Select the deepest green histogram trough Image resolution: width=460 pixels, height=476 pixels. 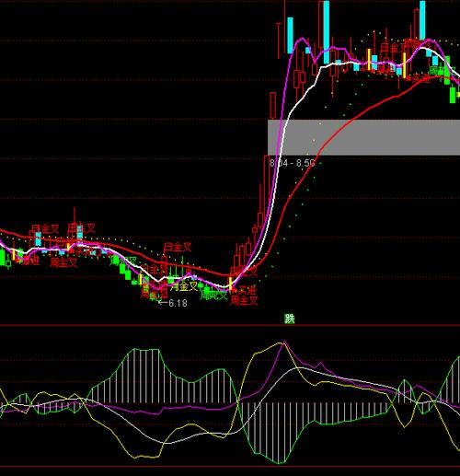tap(280, 462)
